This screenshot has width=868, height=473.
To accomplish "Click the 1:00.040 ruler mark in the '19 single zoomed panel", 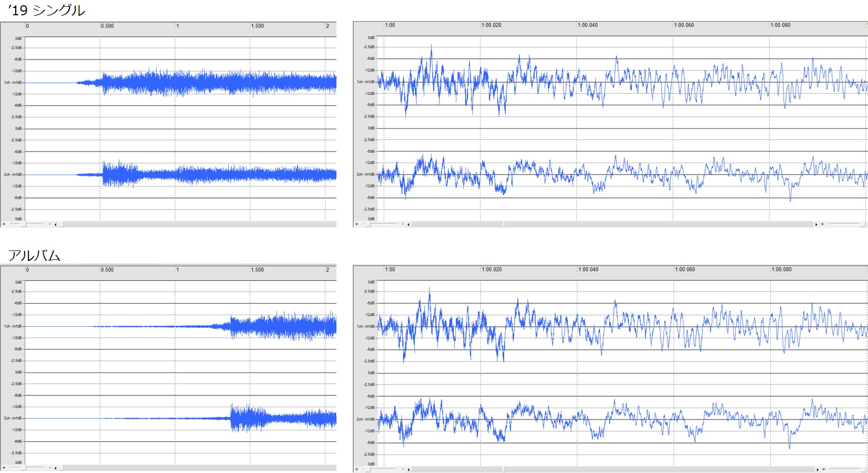I will (x=588, y=25).
